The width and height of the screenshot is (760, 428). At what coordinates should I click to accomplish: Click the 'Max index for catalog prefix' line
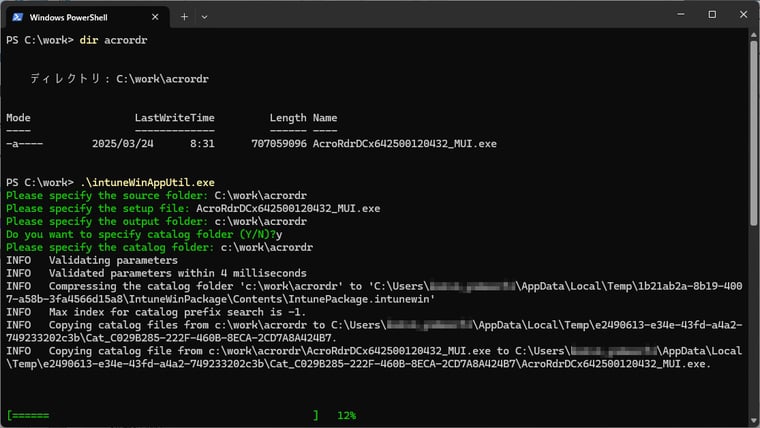(x=156, y=312)
